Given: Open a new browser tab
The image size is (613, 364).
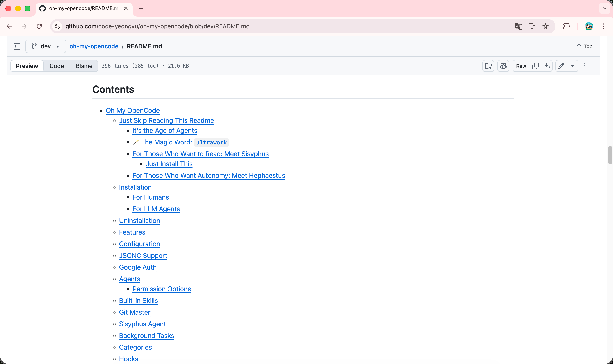Looking at the screenshot, I should pos(141,8).
